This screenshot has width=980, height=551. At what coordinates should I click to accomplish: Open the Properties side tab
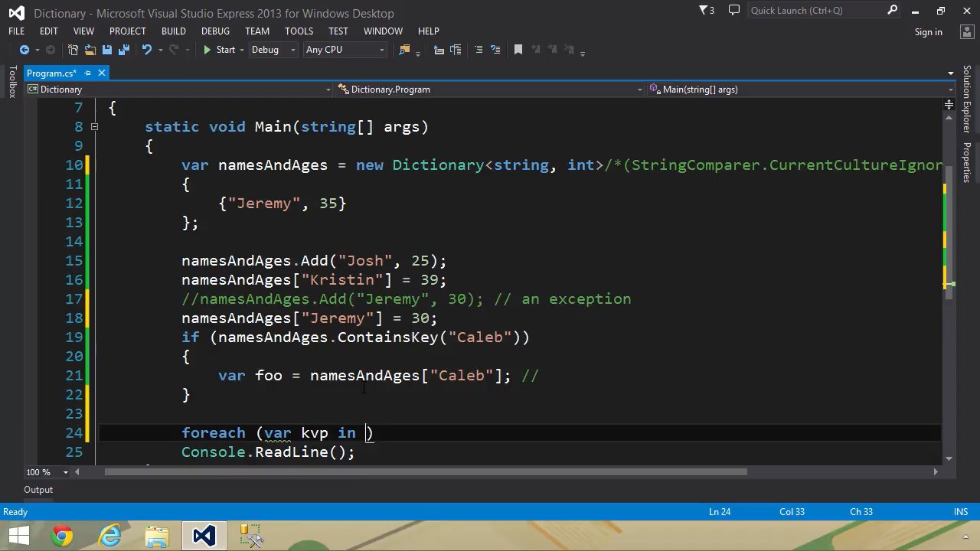[x=967, y=162]
